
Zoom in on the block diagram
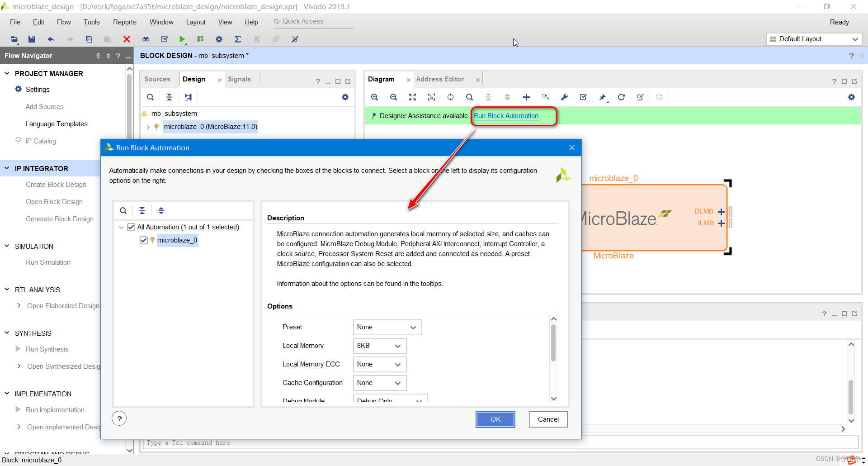tap(375, 97)
